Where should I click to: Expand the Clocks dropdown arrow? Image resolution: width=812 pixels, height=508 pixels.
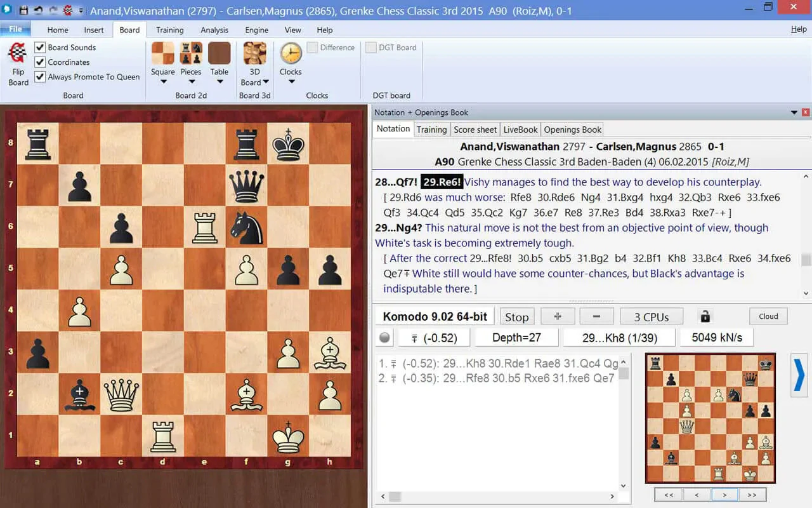click(x=291, y=81)
